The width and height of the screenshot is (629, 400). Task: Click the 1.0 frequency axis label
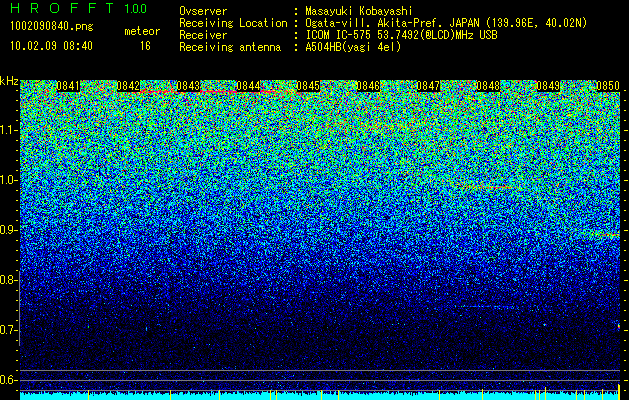[x=9, y=180]
